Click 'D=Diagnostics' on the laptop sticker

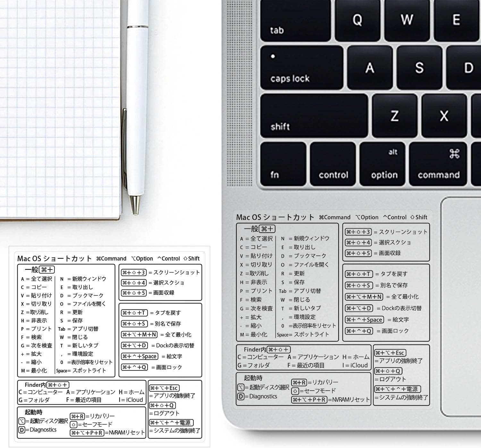[x=257, y=396]
